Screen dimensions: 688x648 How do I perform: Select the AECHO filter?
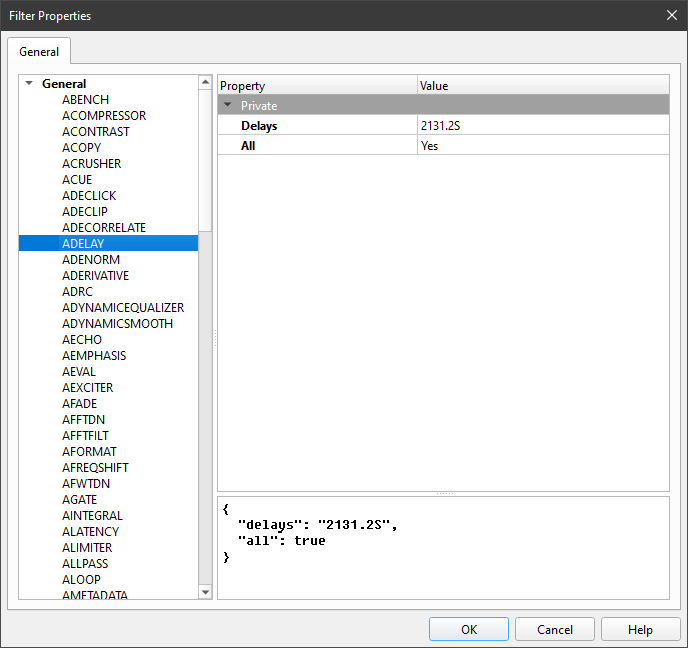[x=82, y=340]
